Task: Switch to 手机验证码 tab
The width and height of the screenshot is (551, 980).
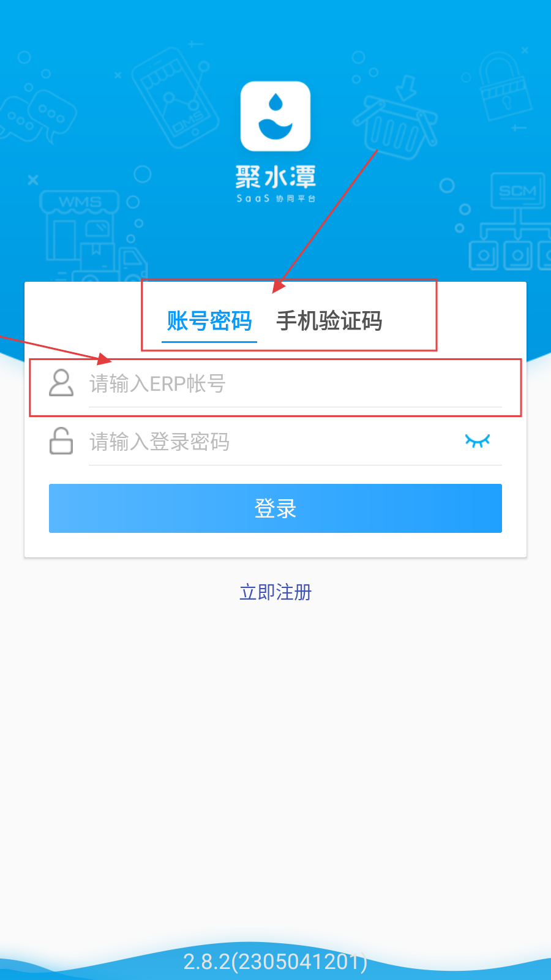Action: pos(329,321)
